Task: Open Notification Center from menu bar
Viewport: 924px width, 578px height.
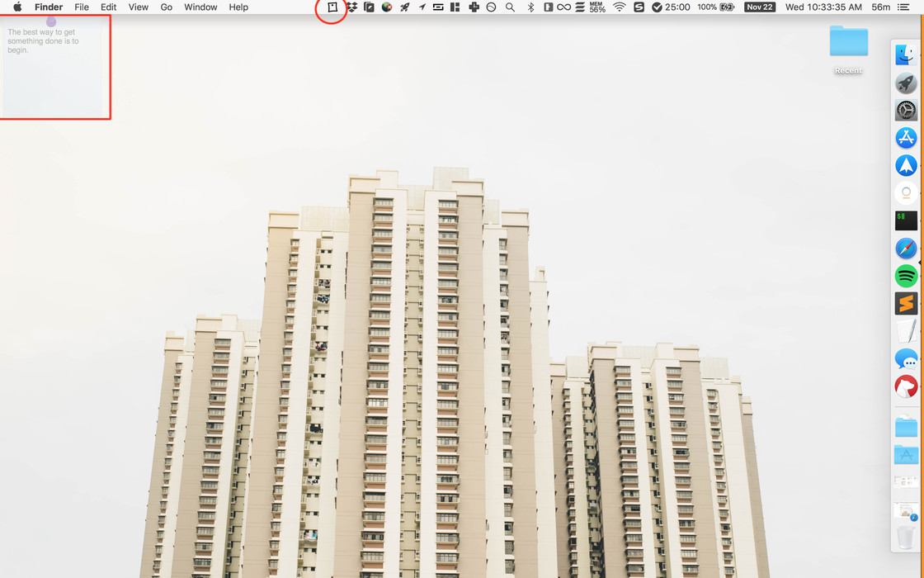Action: 904,7
